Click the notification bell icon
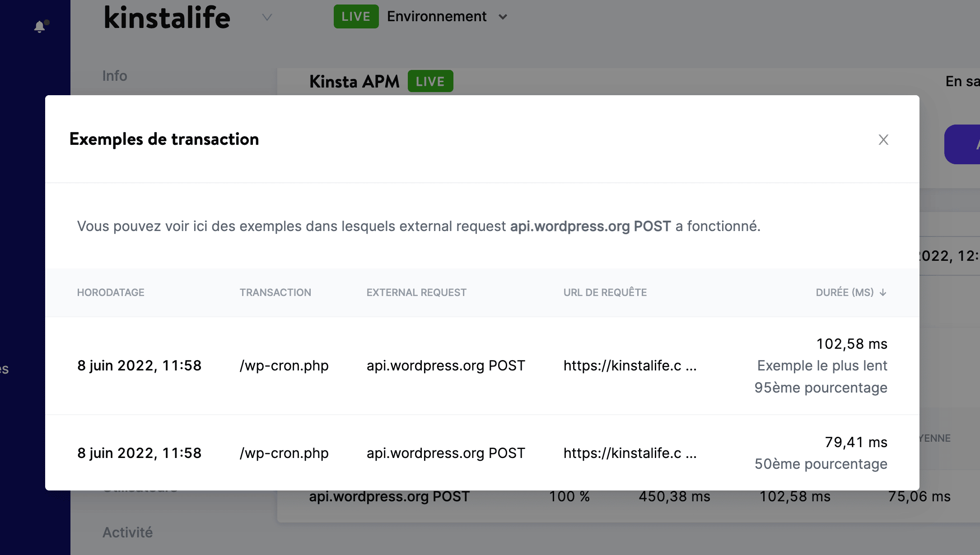 40,27
